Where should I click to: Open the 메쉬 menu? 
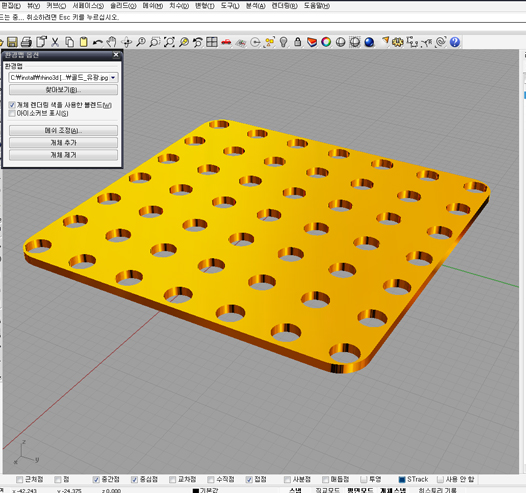153,6
